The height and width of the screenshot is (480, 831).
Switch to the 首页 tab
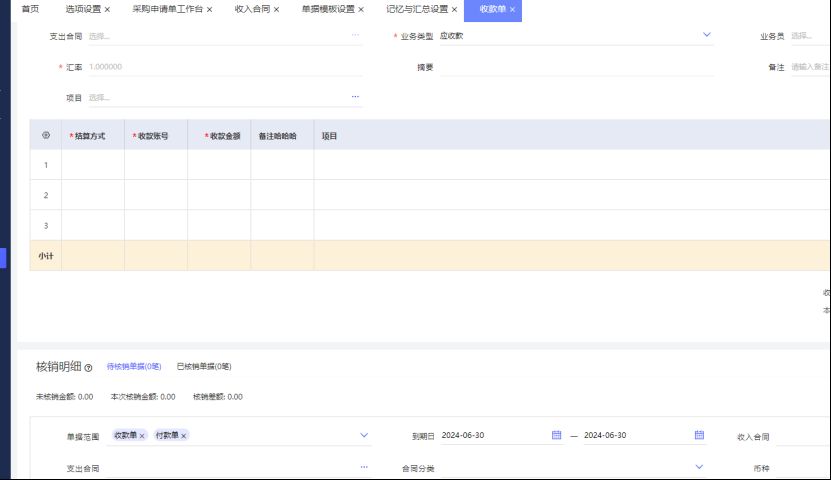point(30,9)
